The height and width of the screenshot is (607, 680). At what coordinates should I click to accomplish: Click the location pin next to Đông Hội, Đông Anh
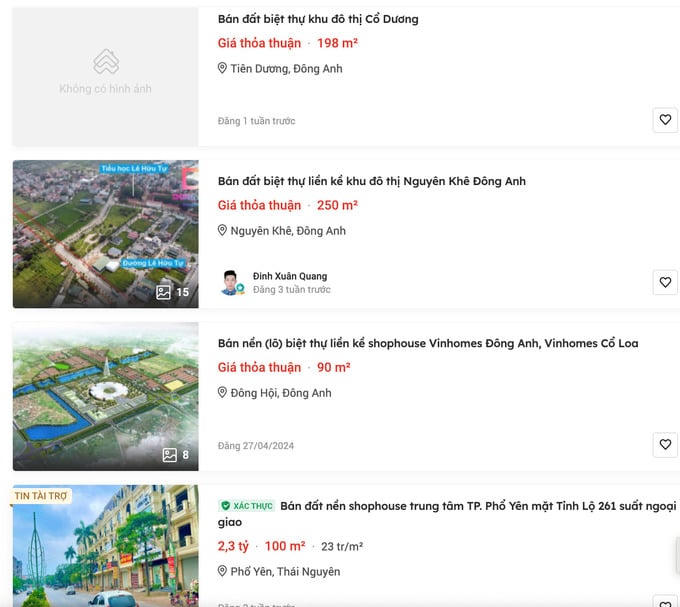pos(223,393)
